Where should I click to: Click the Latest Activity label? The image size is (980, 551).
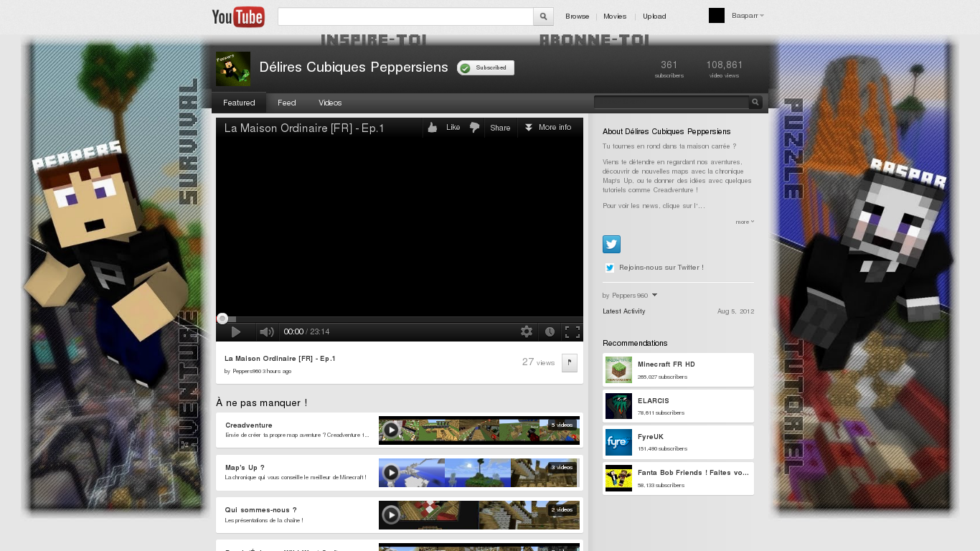tap(624, 311)
